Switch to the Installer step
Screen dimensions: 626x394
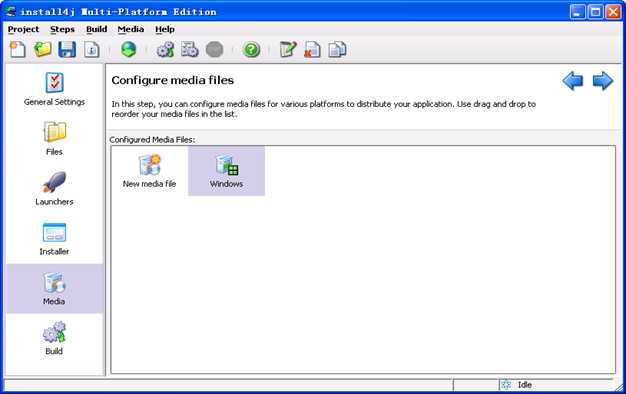tap(54, 238)
